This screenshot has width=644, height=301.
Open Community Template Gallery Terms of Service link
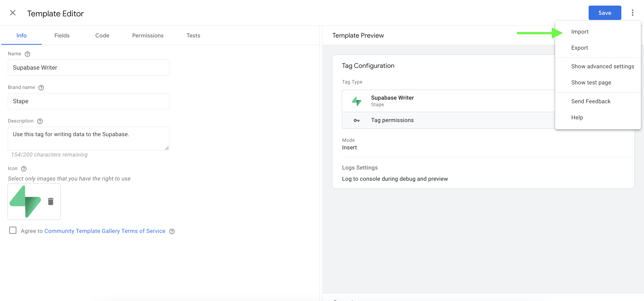pyautogui.click(x=105, y=231)
